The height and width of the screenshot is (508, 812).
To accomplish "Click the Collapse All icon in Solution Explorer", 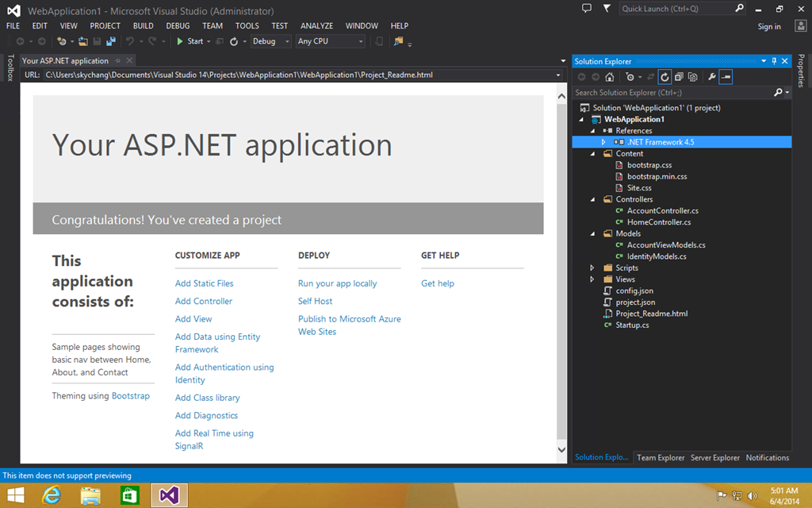I will tap(679, 77).
